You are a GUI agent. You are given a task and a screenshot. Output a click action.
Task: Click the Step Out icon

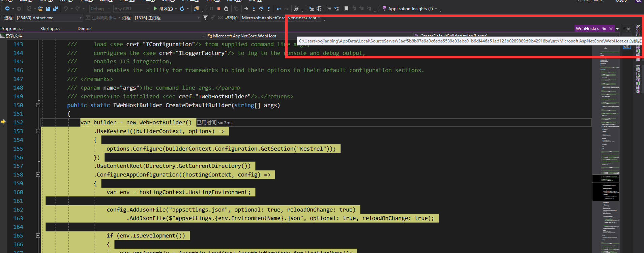(269, 9)
